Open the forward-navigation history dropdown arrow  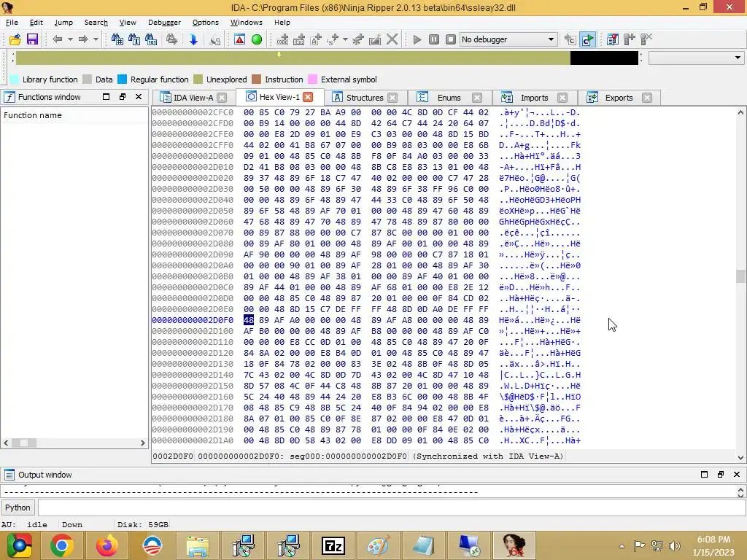(x=96, y=39)
